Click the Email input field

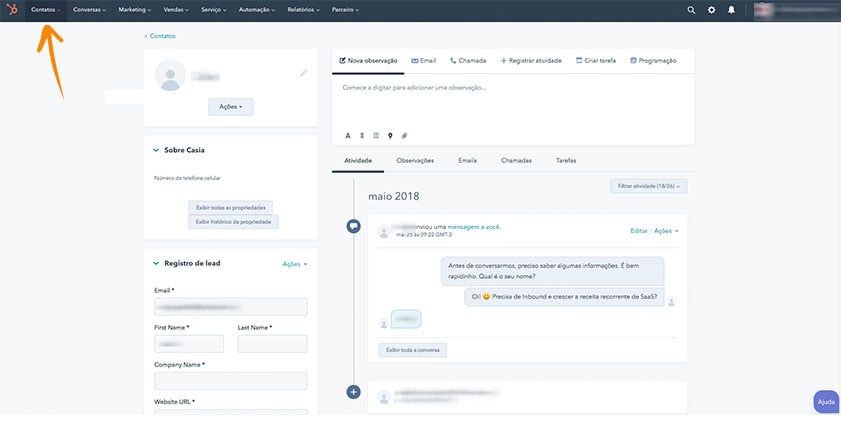231,307
